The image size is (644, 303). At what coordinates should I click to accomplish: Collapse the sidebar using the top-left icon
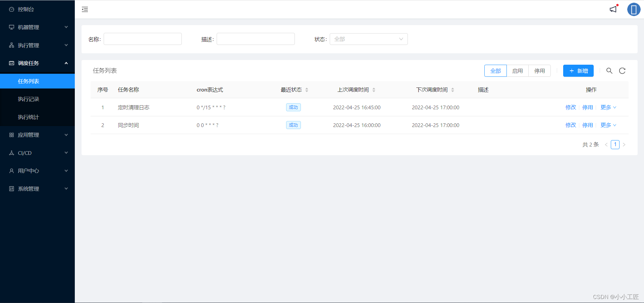coord(85,9)
